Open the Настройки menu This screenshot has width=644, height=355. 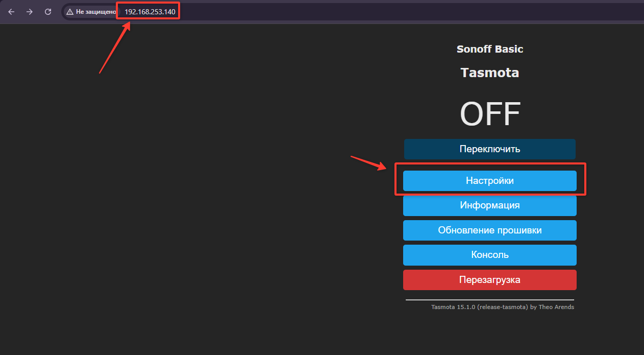pyautogui.click(x=490, y=181)
